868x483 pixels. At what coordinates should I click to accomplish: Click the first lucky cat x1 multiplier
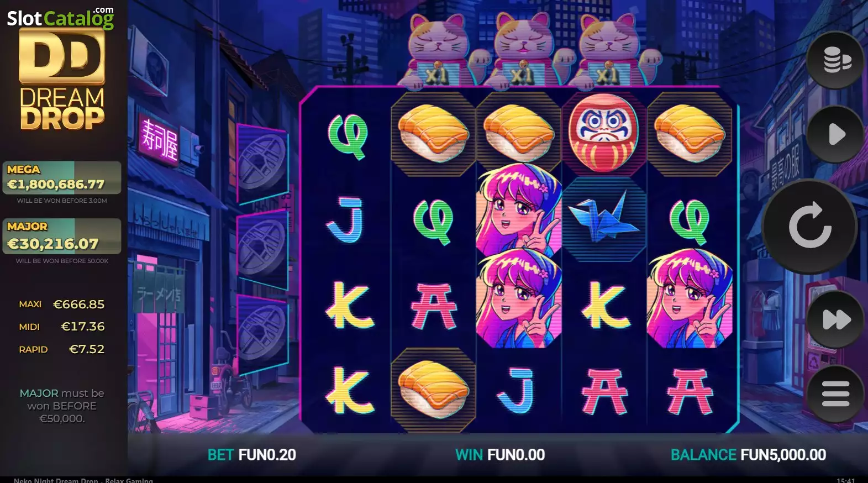pyautogui.click(x=438, y=51)
